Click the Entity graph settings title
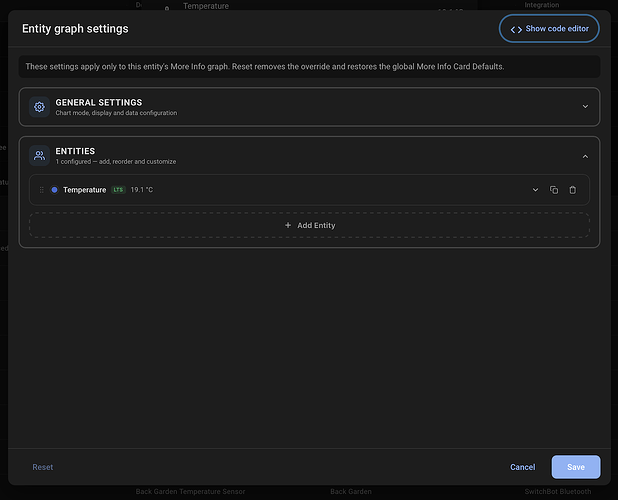The image size is (618, 500). 75,29
